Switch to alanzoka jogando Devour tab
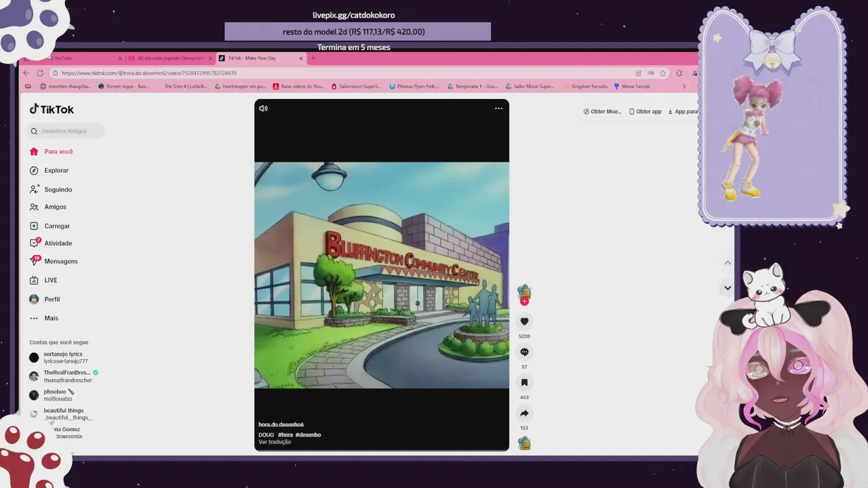The width and height of the screenshot is (868, 488). click(x=170, y=58)
